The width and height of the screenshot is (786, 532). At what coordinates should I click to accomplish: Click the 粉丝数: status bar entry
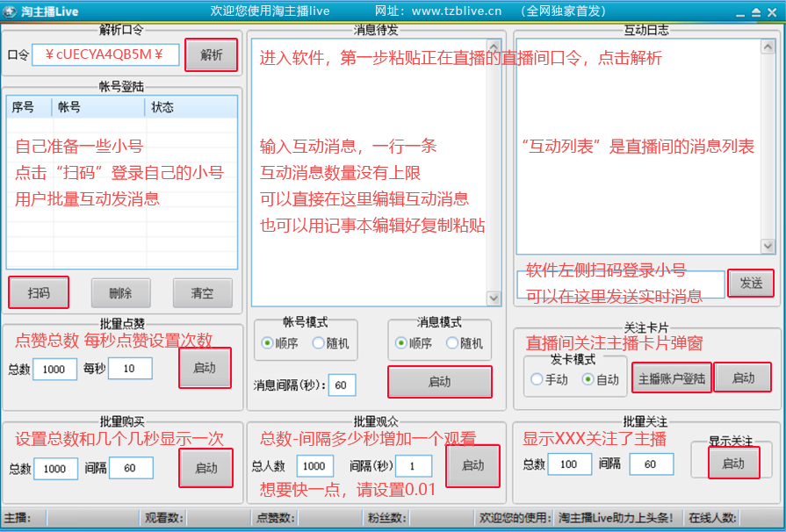(387, 518)
